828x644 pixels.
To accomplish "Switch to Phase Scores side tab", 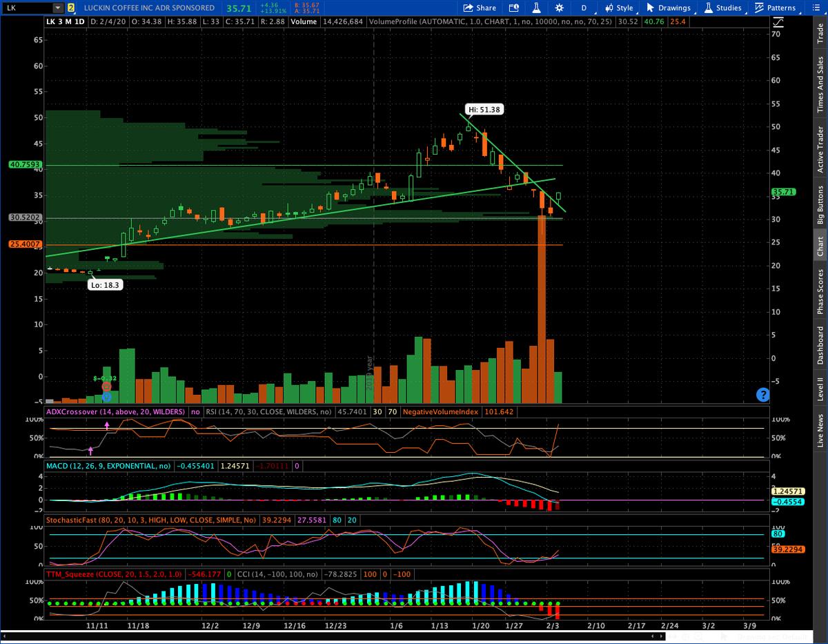I will click(x=820, y=291).
